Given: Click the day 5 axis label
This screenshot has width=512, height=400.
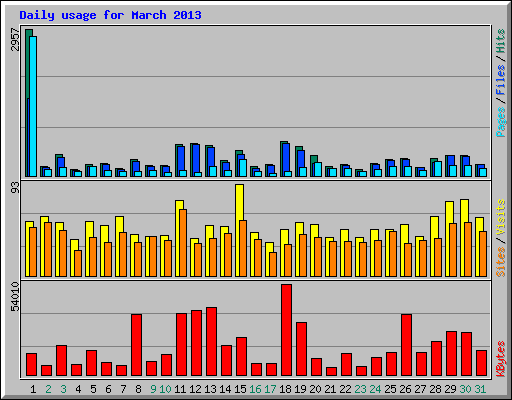Looking at the screenshot, I should (x=93, y=389).
